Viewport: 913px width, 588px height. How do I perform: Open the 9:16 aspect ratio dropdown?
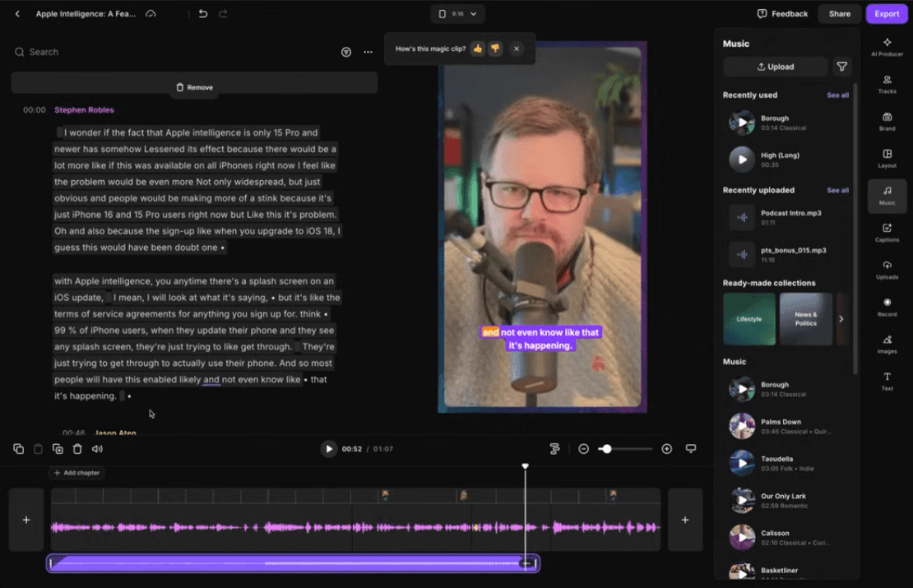457,13
